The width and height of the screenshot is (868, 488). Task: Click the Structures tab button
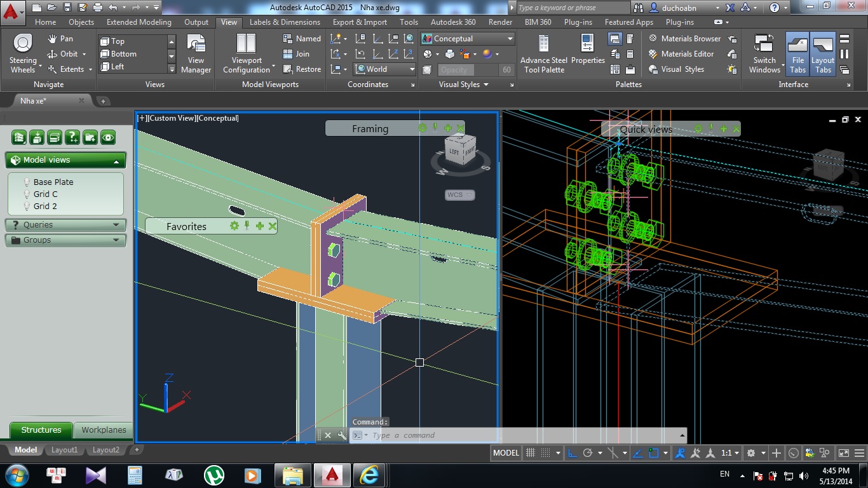[x=41, y=430]
